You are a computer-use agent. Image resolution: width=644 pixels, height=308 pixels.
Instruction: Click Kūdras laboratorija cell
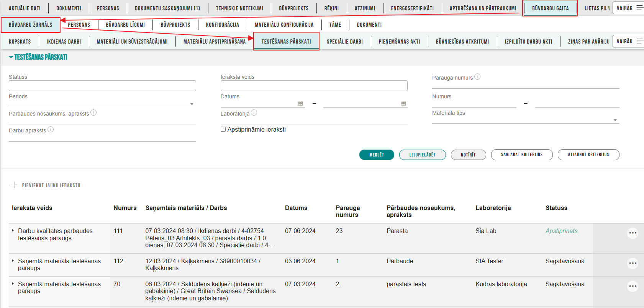click(501, 284)
